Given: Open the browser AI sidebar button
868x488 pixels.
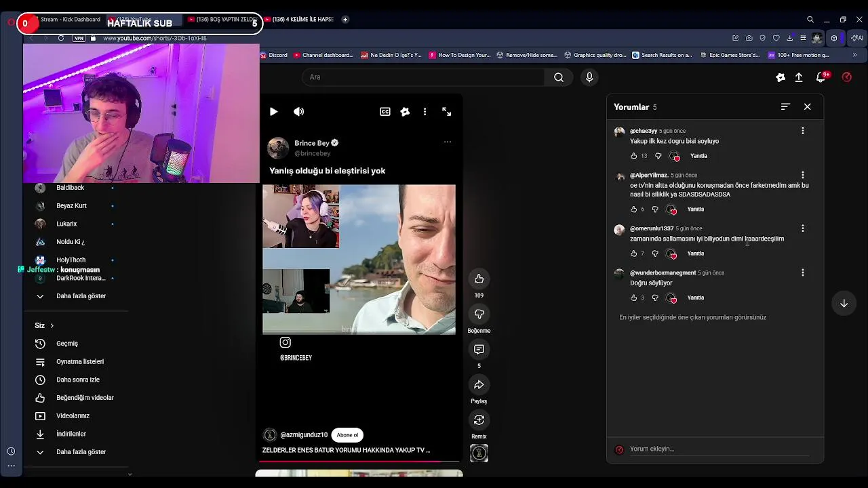Looking at the screenshot, I should point(857,38).
